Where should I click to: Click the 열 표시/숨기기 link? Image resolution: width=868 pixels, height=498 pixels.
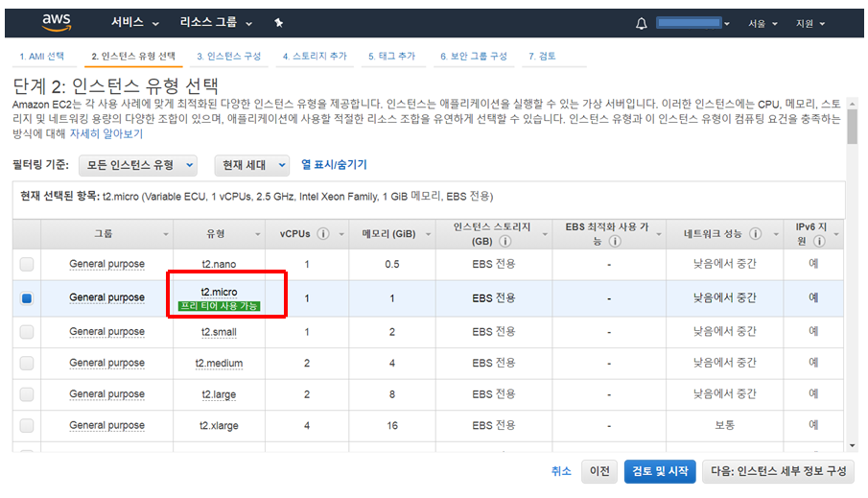pyautogui.click(x=334, y=164)
